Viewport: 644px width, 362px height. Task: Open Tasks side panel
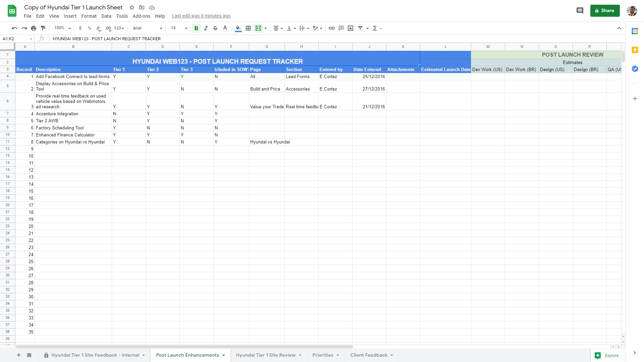(635, 69)
